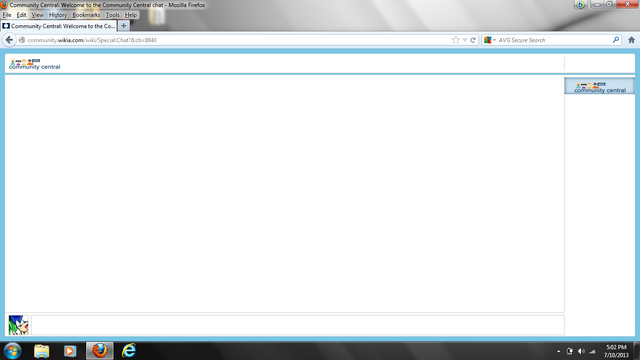Open the clock showing 5:02 PM
640x360 pixels.
click(x=616, y=351)
